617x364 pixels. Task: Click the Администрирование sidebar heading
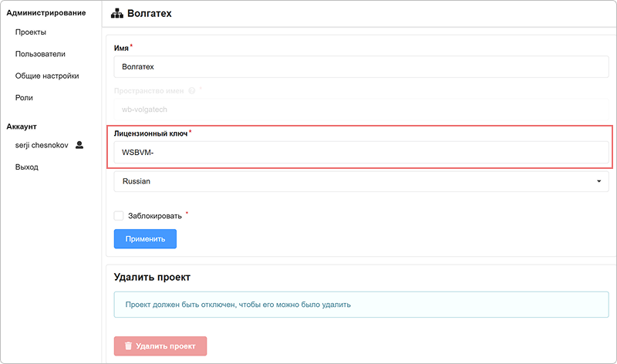coord(45,13)
